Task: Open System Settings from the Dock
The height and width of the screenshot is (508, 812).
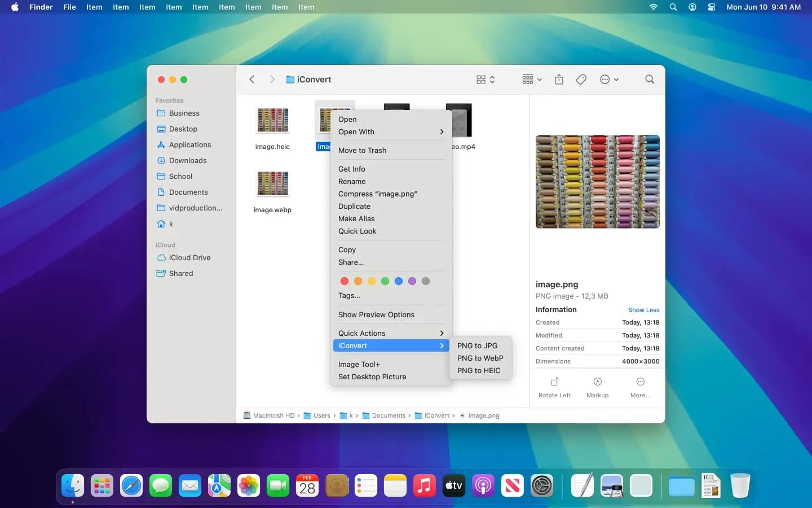Action: click(x=542, y=485)
